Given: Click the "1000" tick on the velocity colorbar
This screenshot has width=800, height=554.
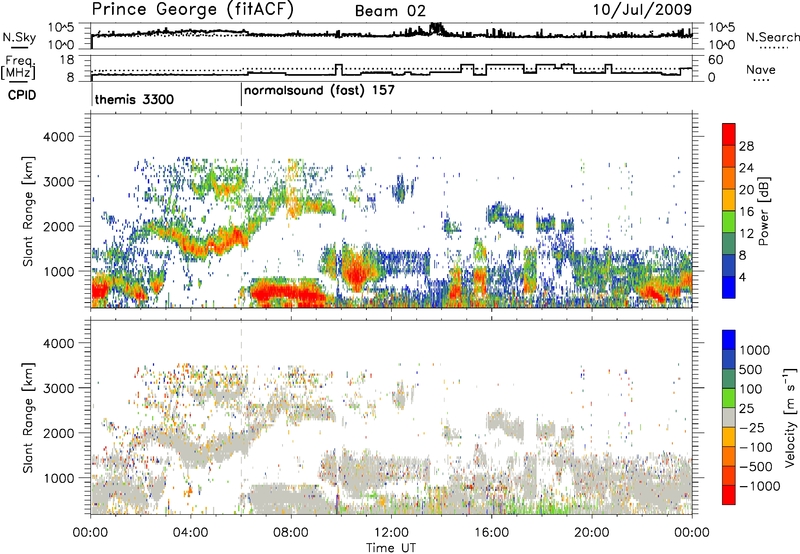Looking at the screenshot, I should pyautogui.click(x=755, y=350).
